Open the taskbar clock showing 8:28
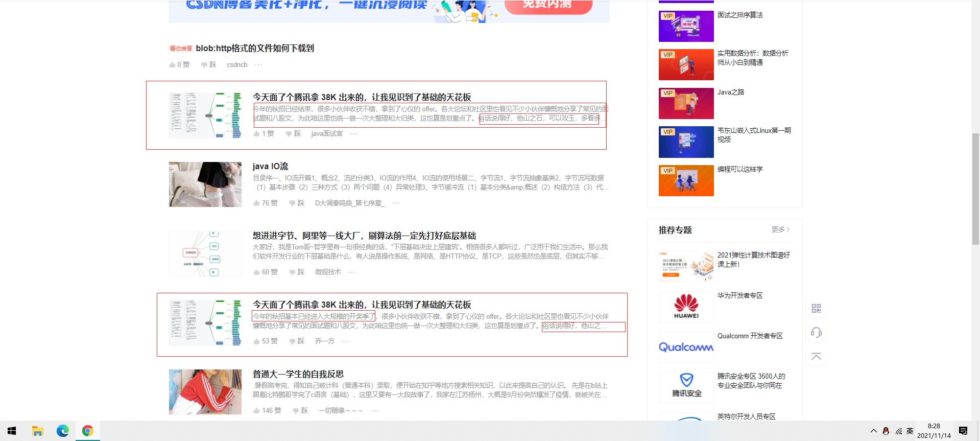The height and width of the screenshot is (441, 980). (934, 431)
